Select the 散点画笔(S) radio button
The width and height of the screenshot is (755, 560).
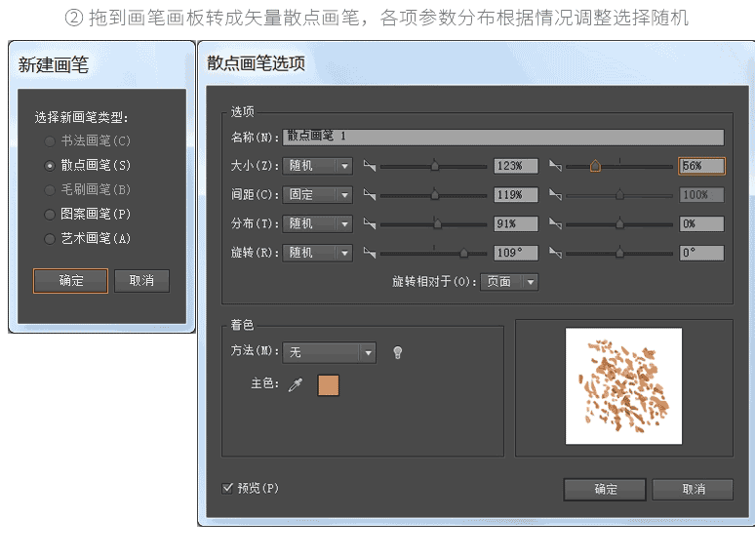[x=50, y=166]
